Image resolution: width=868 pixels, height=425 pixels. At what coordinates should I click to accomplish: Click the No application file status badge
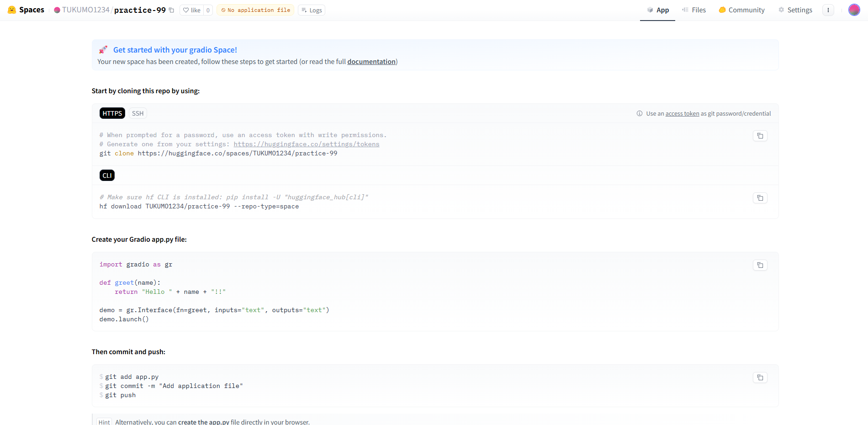point(255,10)
